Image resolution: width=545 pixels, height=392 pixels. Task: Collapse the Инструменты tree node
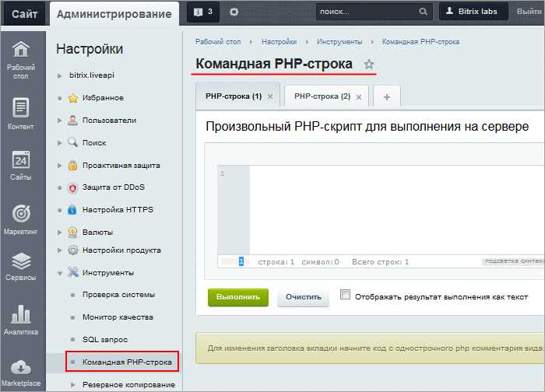point(60,273)
